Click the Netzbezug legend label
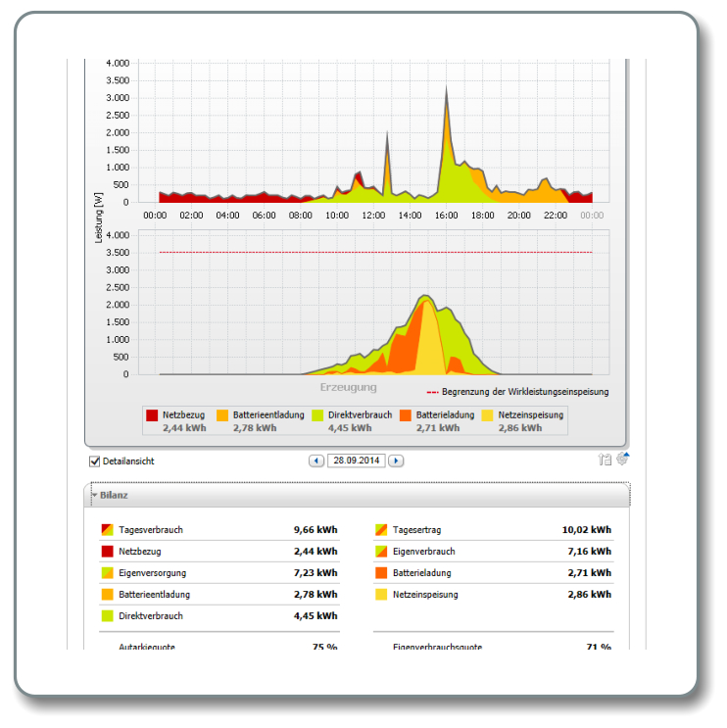 pyautogui.click(x=183, y=415)
